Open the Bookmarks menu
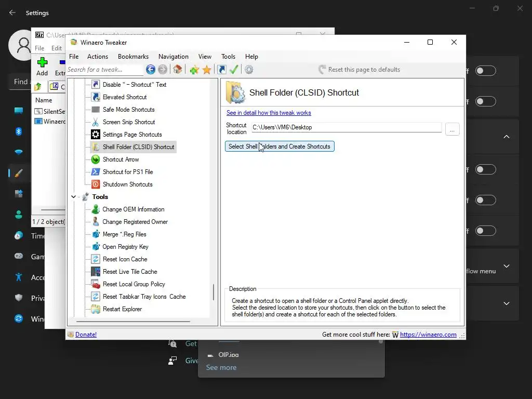This screenshot has width=532, height=399. coord(133,57)
